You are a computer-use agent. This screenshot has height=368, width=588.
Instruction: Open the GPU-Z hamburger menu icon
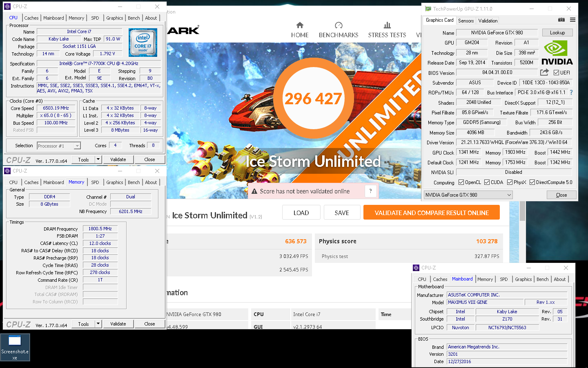point(572,20)
